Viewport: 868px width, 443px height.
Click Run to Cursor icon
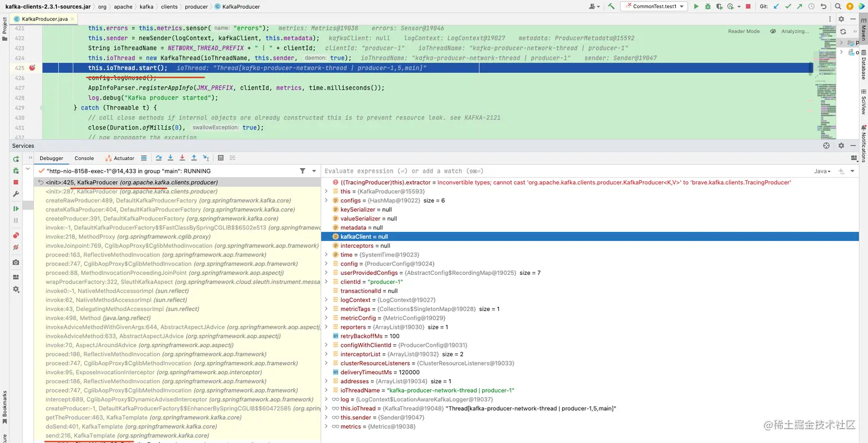point(206,158)
